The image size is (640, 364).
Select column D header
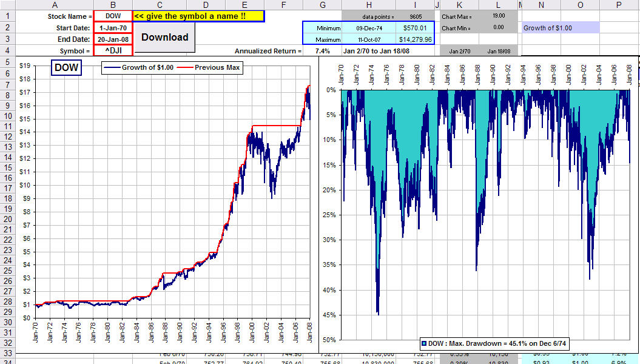pos(206,5)
